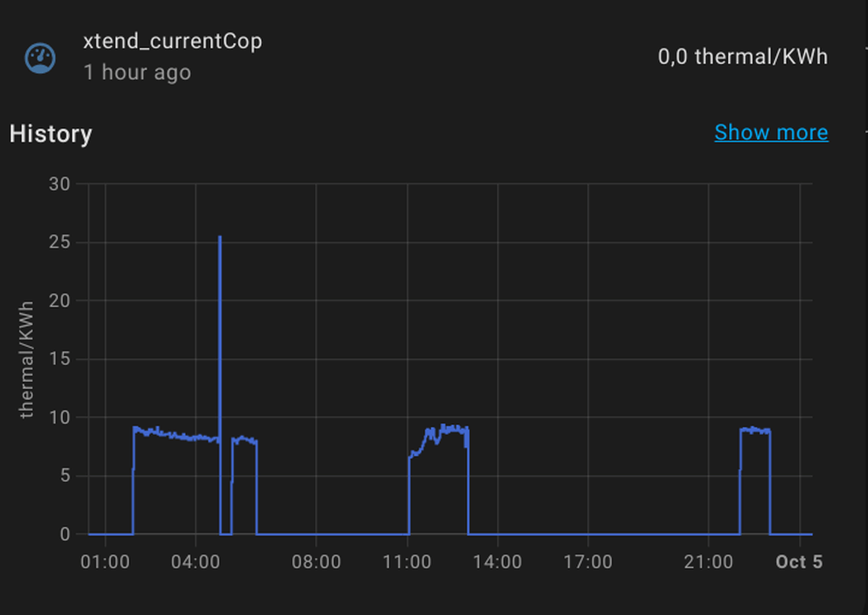This screenshot has width=868, height=615.
Task: Click the History section heading
Action: (51, 134)
